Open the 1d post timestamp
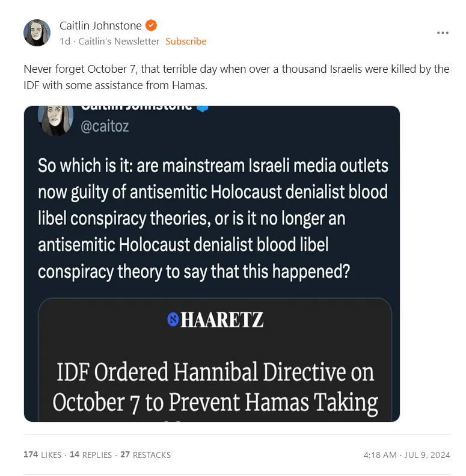 coord(65,42)
